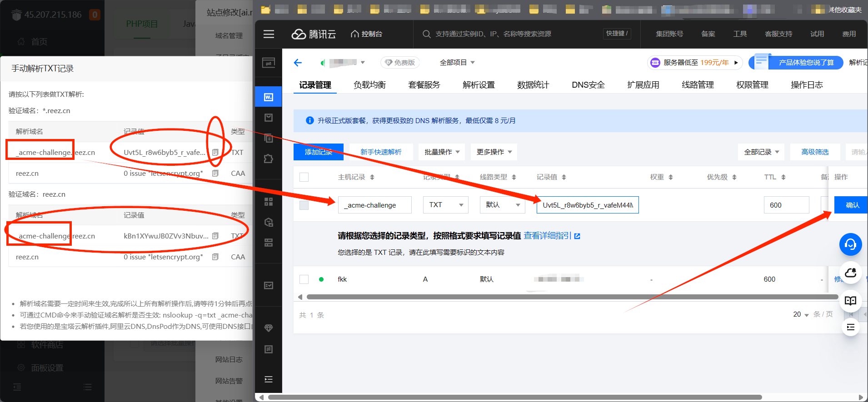Open 工具 in top navigation

[x=740, y=34]
